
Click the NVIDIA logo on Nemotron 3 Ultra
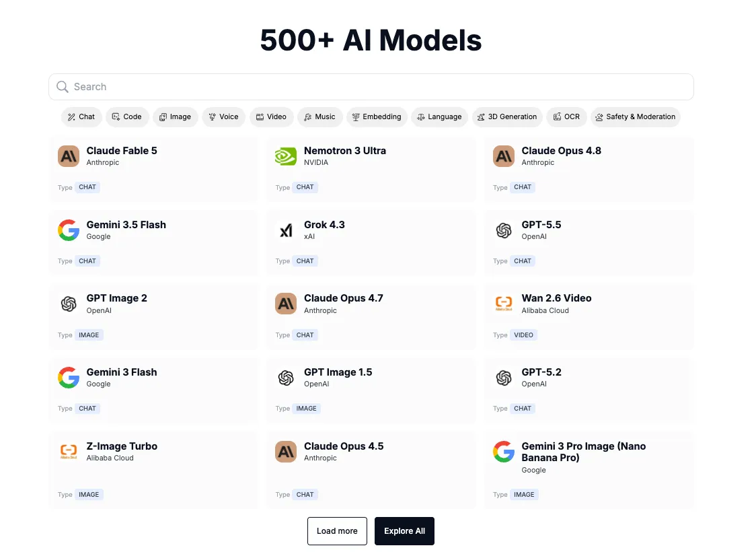pyautogui.click(x=286, y=156)
